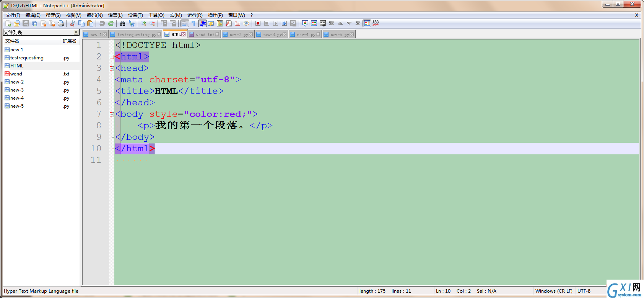Click the Open file folder icon
The image size is (644, 298).
(x=16, y=23)
